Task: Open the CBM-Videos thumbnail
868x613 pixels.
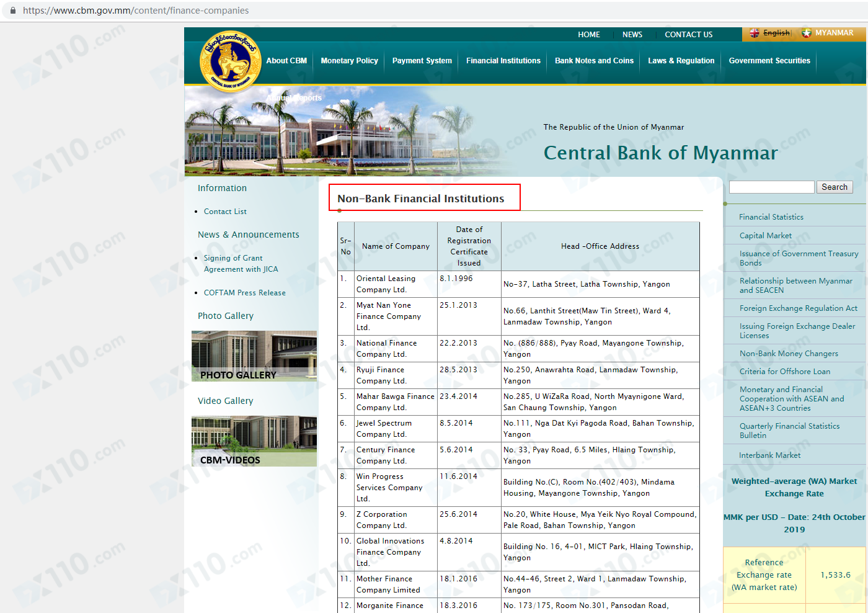Action: pos(254,441)
